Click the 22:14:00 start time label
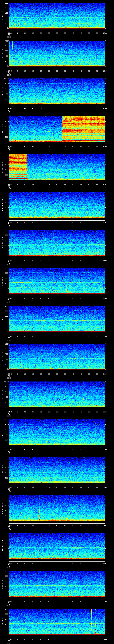 point(9,33)
